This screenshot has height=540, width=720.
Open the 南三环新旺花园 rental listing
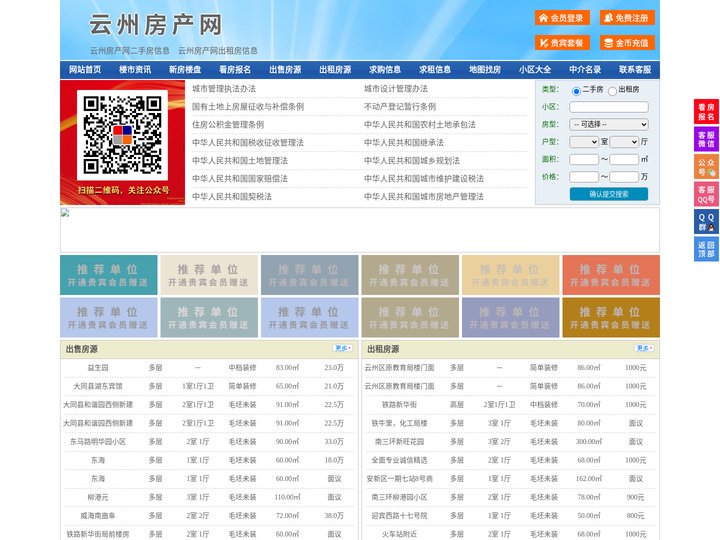[x=399, y=442]
